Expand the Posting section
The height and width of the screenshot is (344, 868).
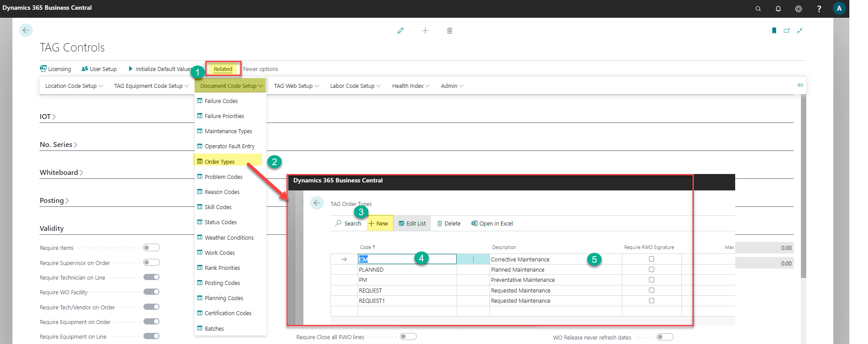click(54, 201)
